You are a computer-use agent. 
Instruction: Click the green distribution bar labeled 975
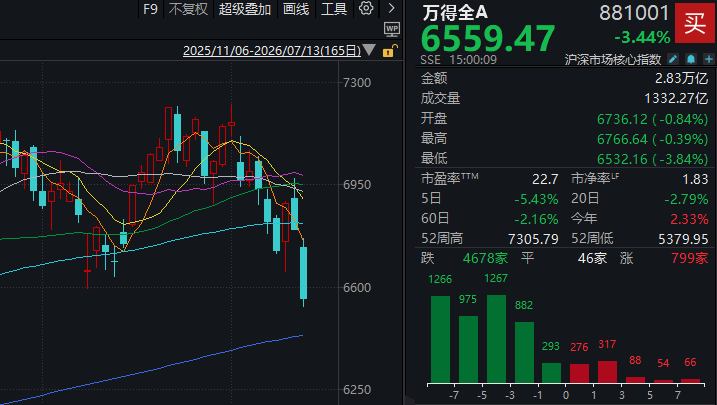click(x=468, y=349)
